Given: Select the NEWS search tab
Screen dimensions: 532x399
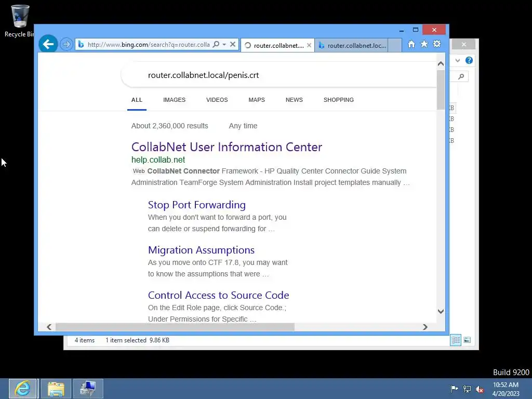Looking at the screenshot, I should [x=294, y=100].
